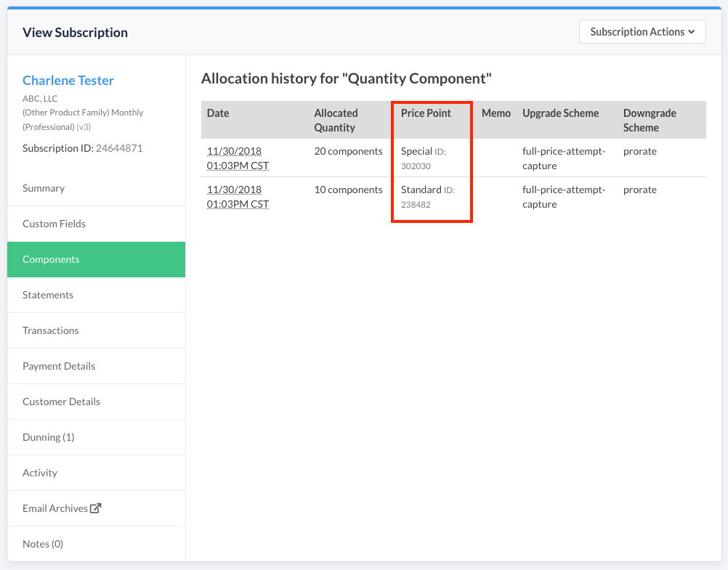Select the Components sidebar item
The image size is (728, 570).
51,259
